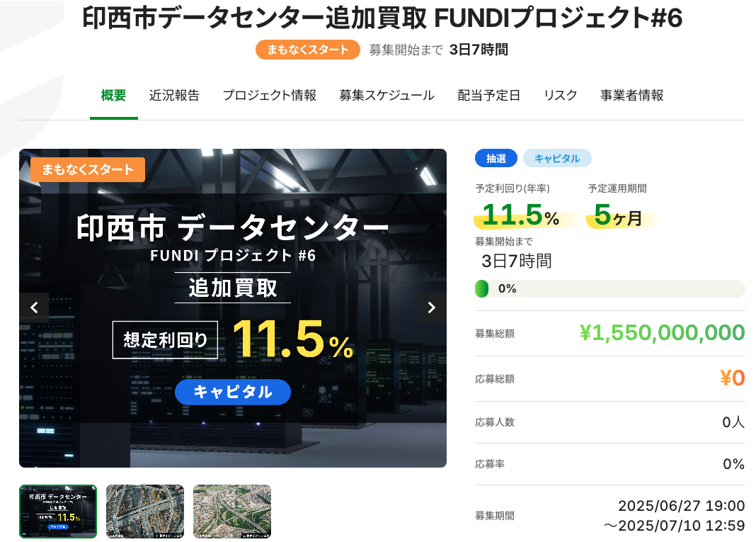Select the 配当予定日 tab
The width and height of the screenshot is (756, 542).
tap(489, 96)
